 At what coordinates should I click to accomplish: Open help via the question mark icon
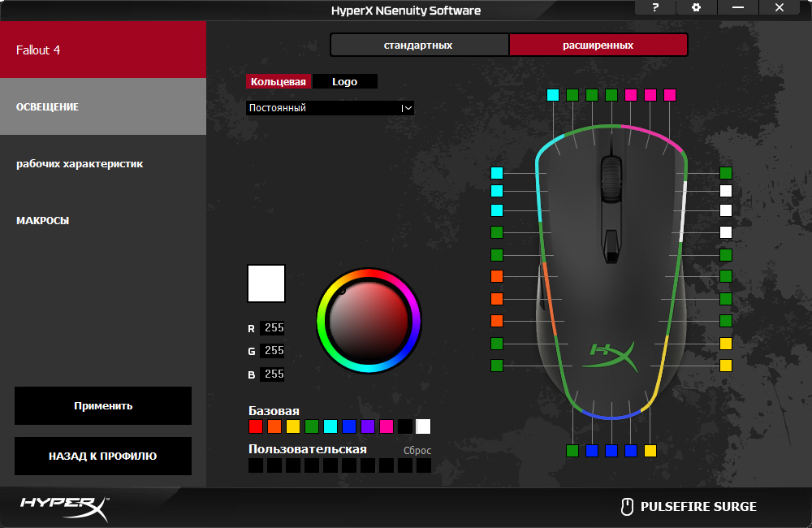[x=655, y=7]
